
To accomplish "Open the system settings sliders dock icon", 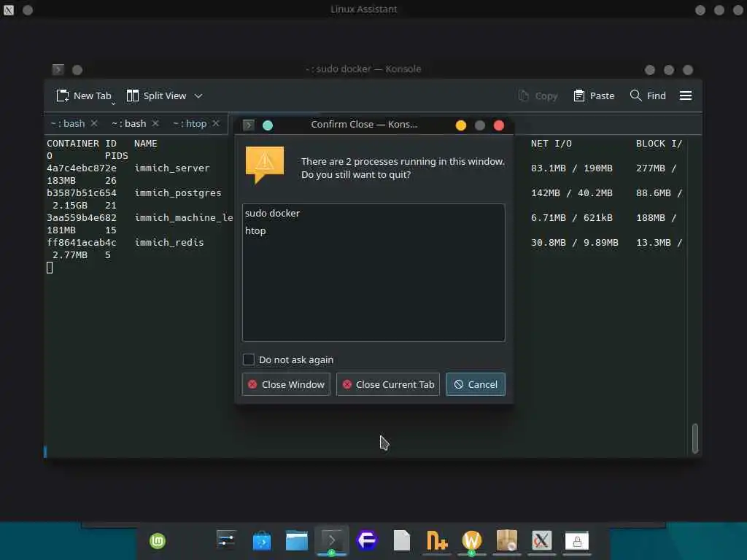I will (226, 540).
